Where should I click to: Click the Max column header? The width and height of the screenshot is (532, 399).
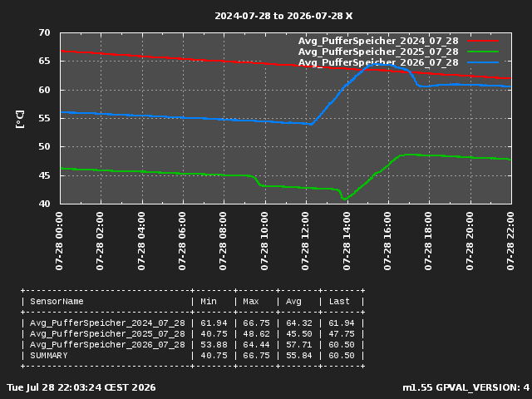251,302
